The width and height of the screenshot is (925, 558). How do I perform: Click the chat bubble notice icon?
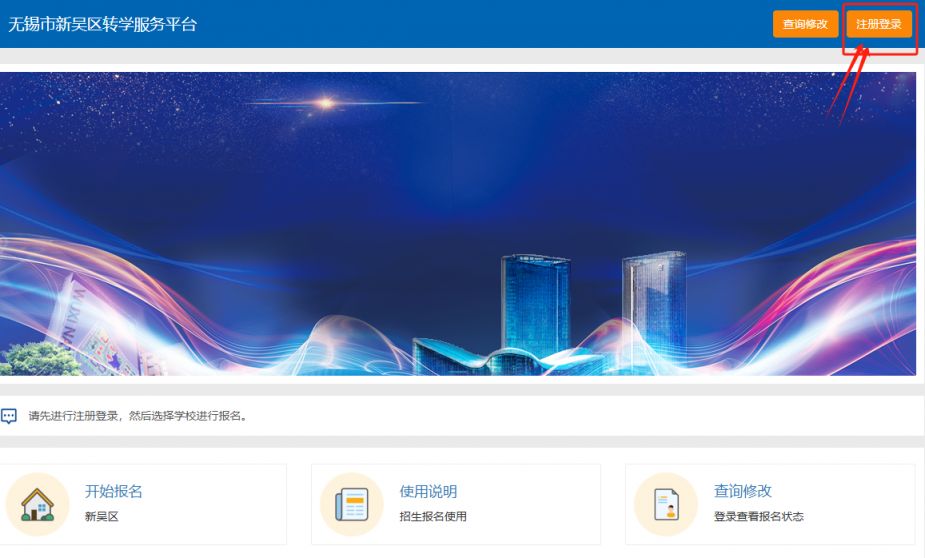click(9, 416)
